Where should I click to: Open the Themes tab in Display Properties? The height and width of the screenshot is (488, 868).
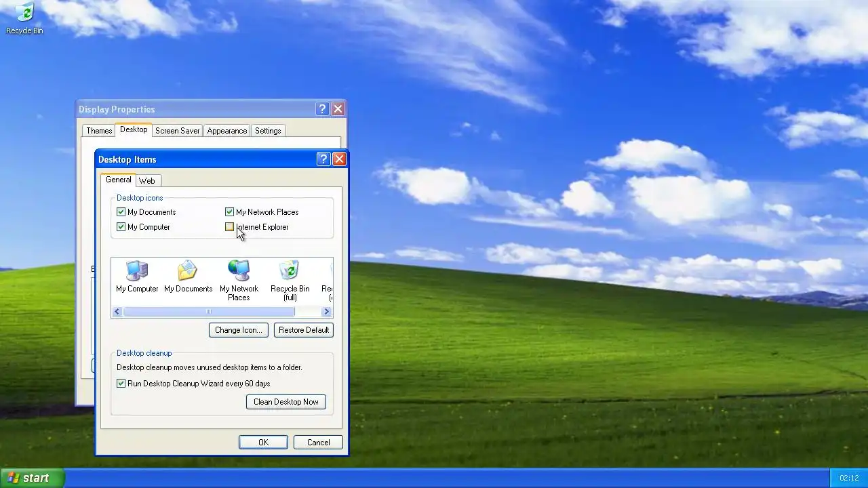click(x=99, y=131)
